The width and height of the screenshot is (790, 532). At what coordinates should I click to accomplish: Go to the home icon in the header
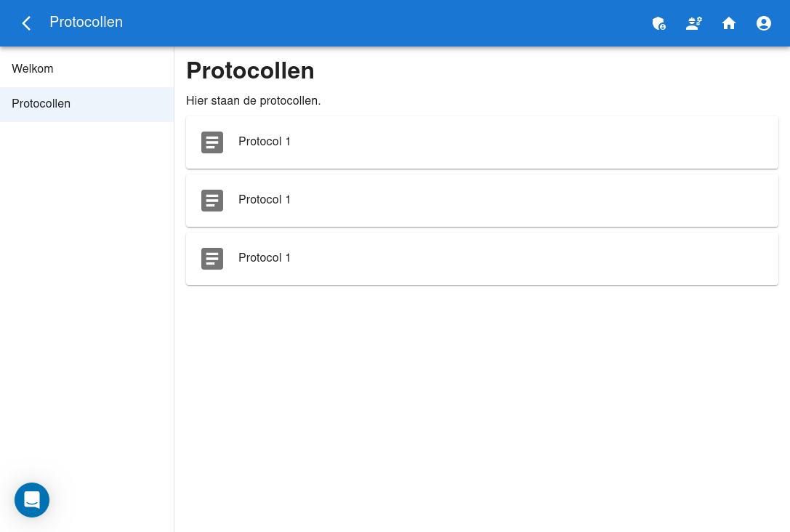tap(729, 23)
